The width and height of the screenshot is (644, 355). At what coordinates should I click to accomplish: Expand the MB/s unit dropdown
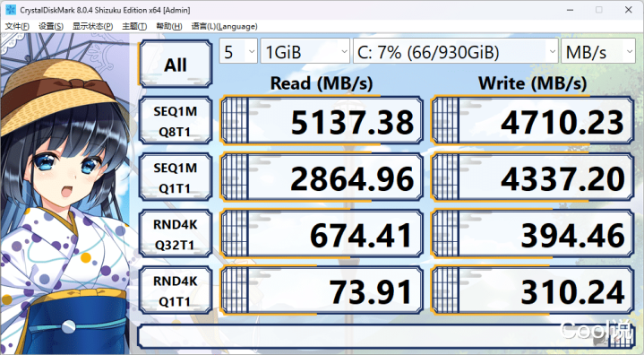[598, 51]
